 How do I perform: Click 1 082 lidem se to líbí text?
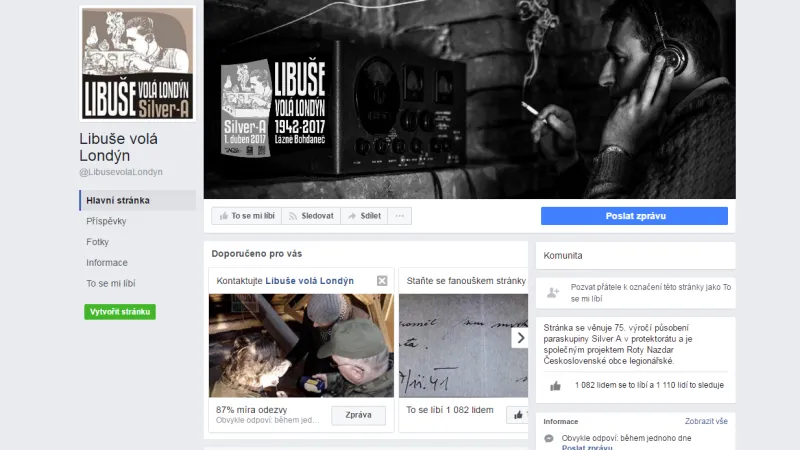coord(649,385)
